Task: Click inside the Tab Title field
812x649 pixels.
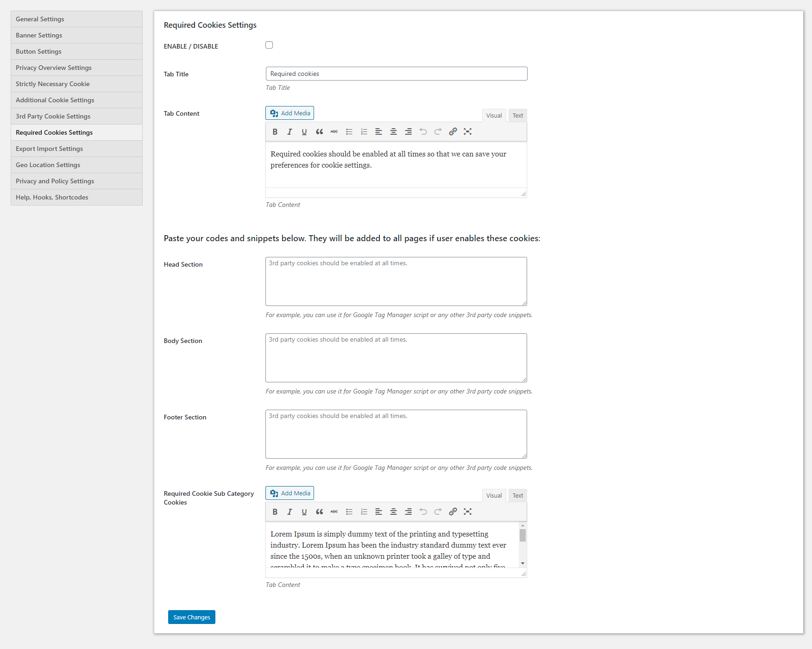Action: 396,73
